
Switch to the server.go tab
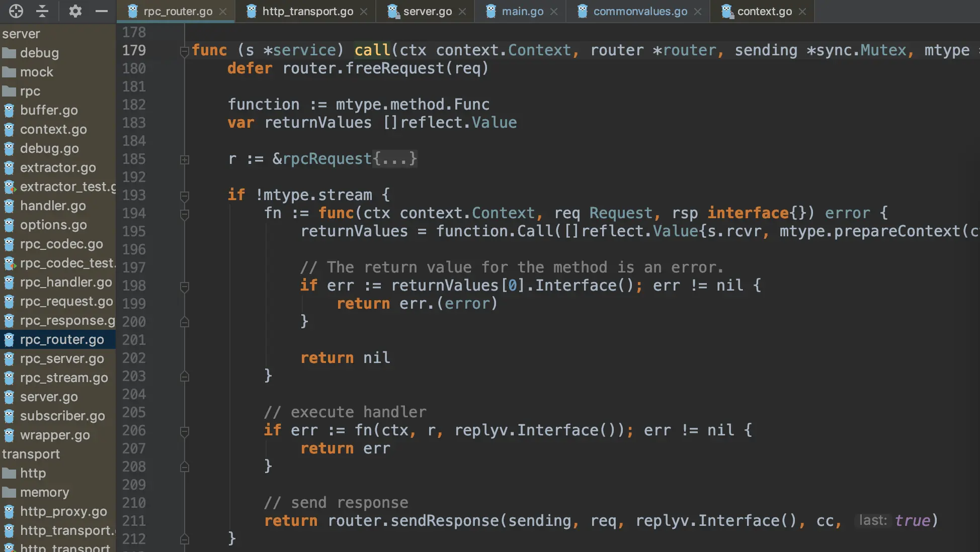pyautogui.click(x=427, y=11)
